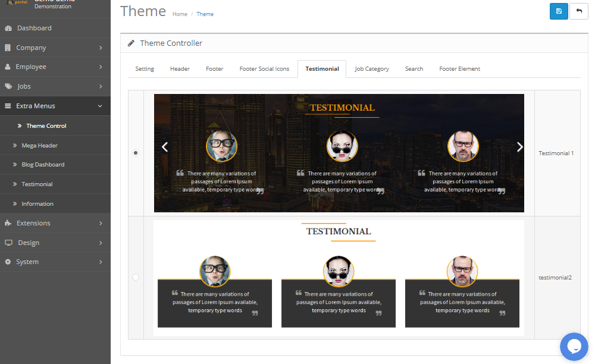Click the back arrow icon button
Viewport: 595px width, 364px height.
click(578, 11)
